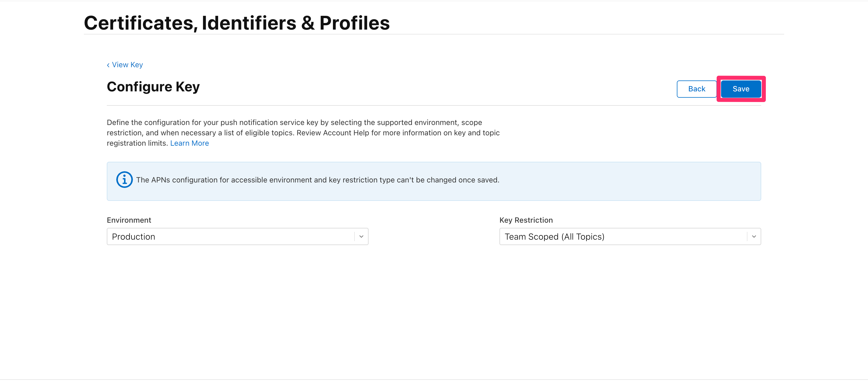Click the Environment field label
The width and height of the screenshot is (868, 381).
point(129,220)
